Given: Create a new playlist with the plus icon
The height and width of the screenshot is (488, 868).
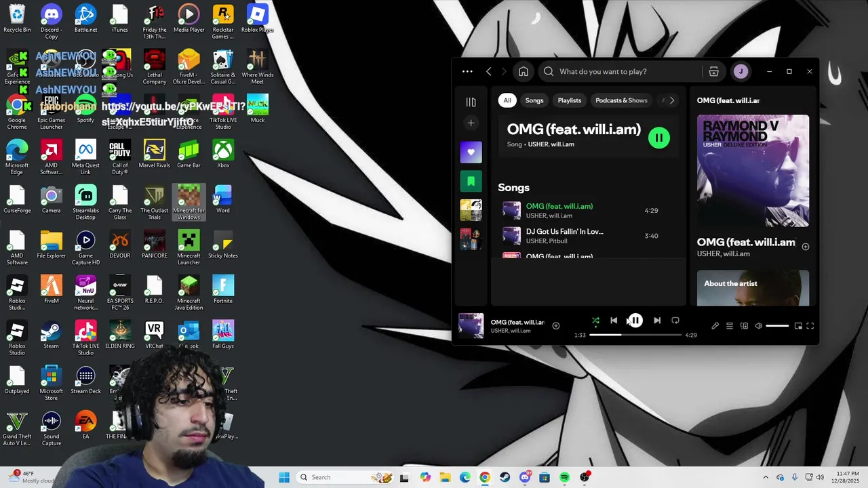Looking at the screenshot, I should pos(471,123).
